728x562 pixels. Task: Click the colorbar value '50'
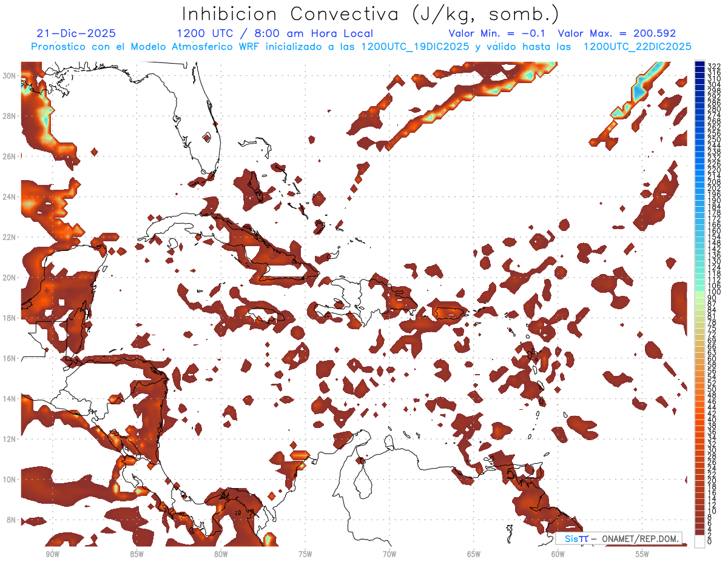[x=712, y=389]
